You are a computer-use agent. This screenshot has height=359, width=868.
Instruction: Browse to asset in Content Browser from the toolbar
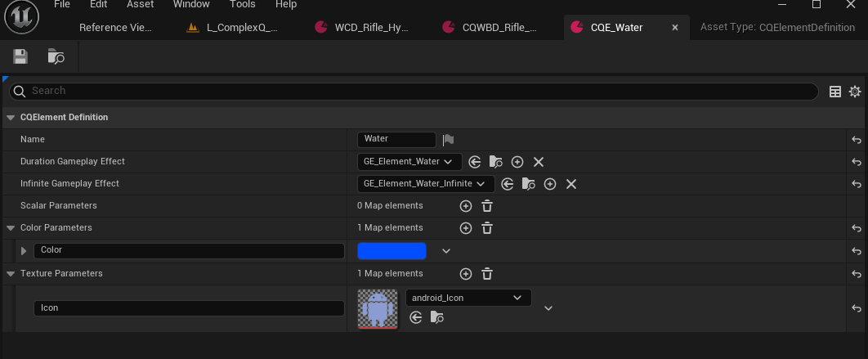(x=56, y=56)
